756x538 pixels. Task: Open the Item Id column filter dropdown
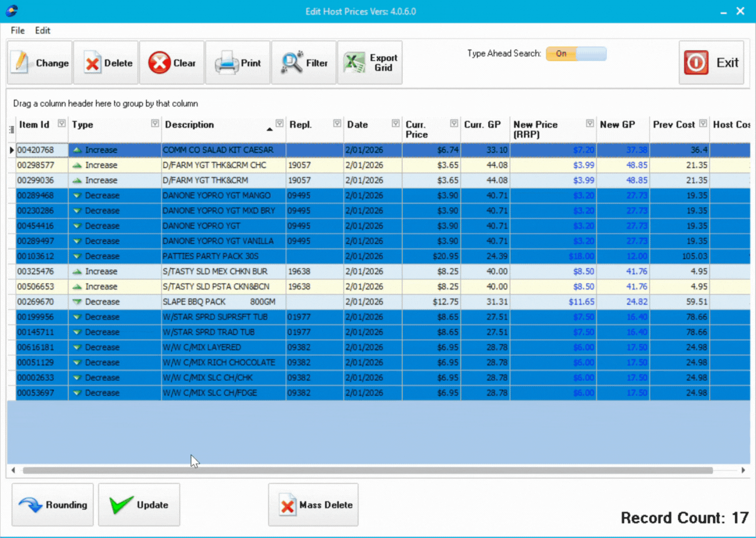click(x=61, y=123)
